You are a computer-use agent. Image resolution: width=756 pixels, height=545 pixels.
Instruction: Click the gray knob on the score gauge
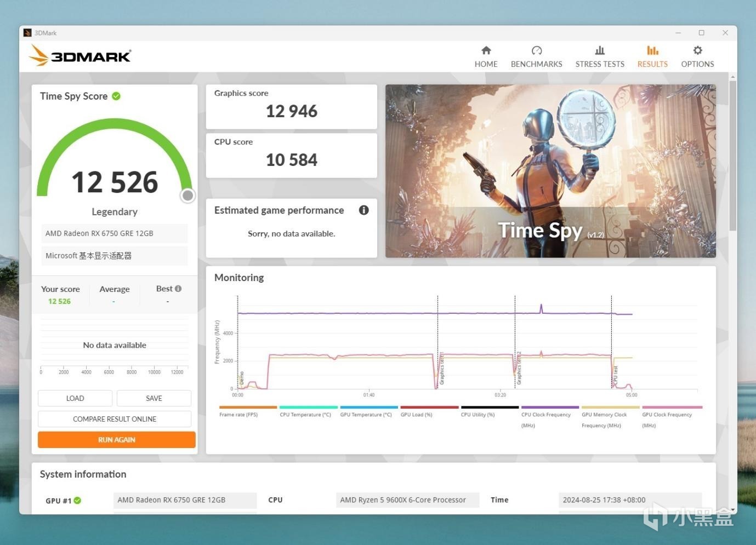coord(187,196)
